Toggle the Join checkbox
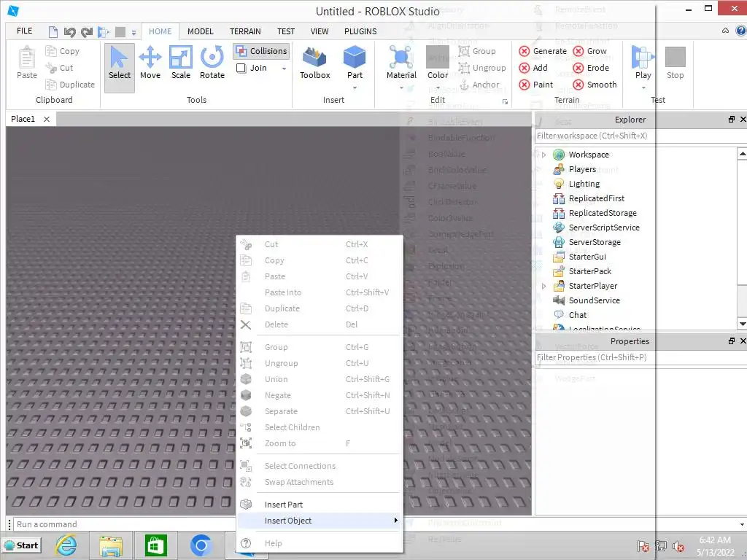This screenshot has width=747, height=560. point(241,68)
